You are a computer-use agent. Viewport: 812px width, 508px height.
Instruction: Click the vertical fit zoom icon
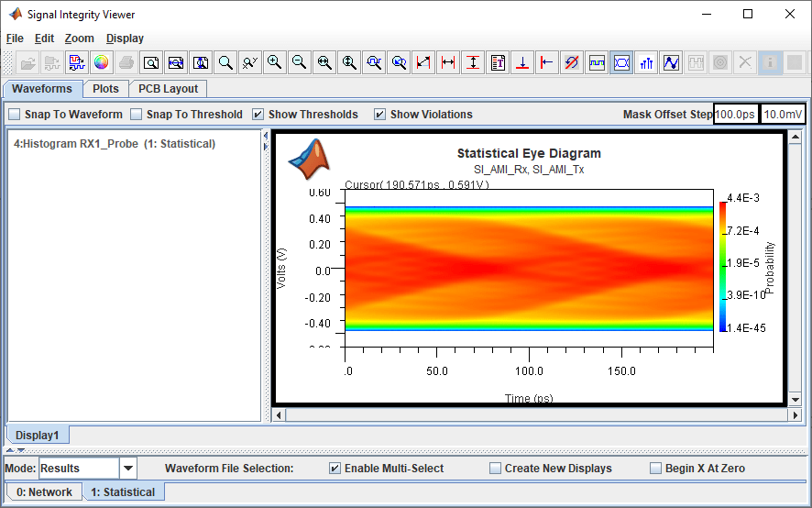(201, 62)
